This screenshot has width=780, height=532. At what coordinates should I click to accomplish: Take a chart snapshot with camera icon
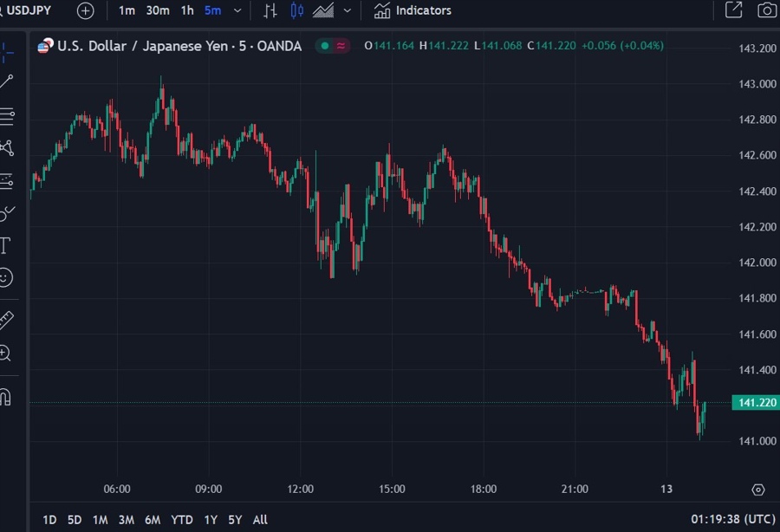pyautogui.click(x=768, y=10)
